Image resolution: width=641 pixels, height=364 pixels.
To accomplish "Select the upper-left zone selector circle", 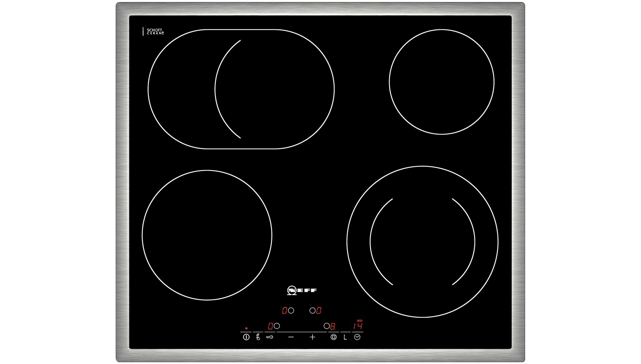I will coord(291,310).
